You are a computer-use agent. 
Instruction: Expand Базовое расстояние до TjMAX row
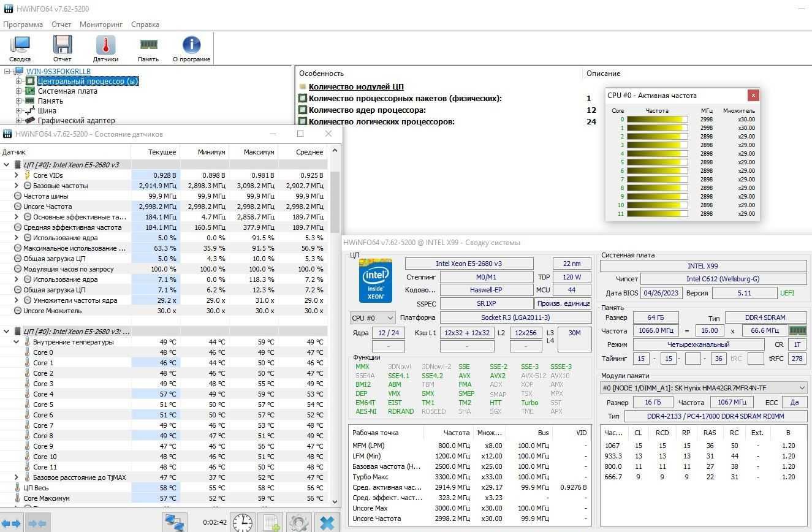[x=17, y=477]
